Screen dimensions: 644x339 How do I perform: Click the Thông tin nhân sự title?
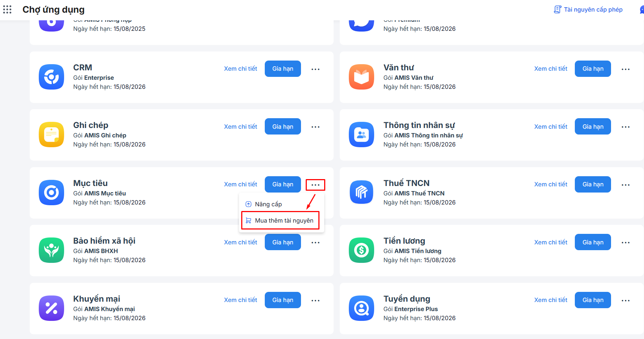pyautogui.click(x=419, y=125)
